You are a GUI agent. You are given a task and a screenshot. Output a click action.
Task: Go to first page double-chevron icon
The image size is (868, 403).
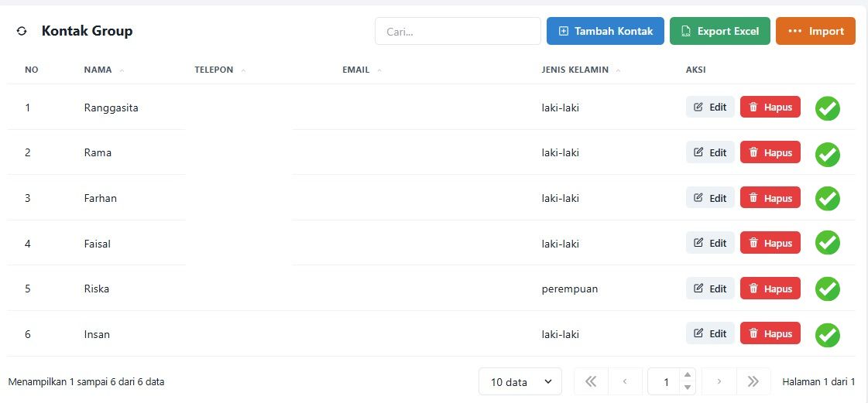pyautogui.click(x=591, y=381)
